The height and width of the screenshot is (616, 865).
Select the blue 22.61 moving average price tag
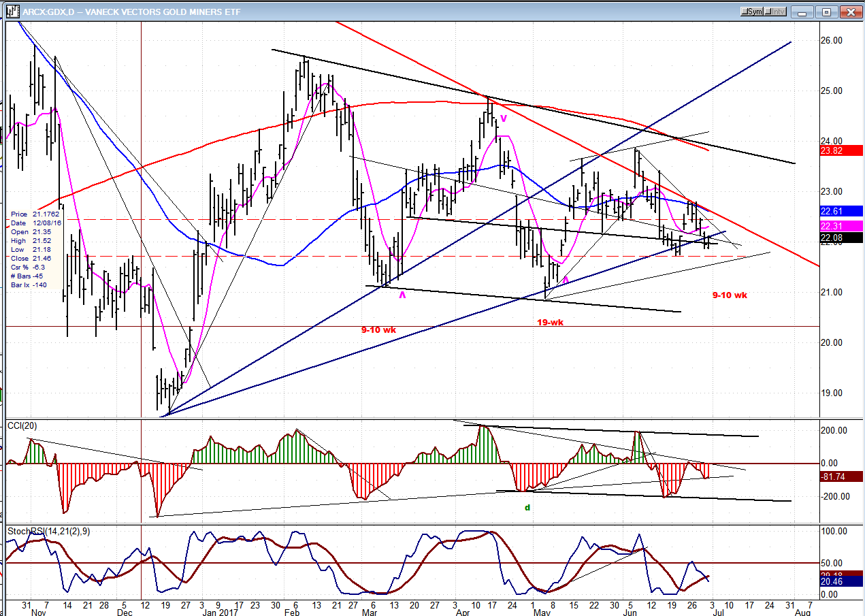843,211
